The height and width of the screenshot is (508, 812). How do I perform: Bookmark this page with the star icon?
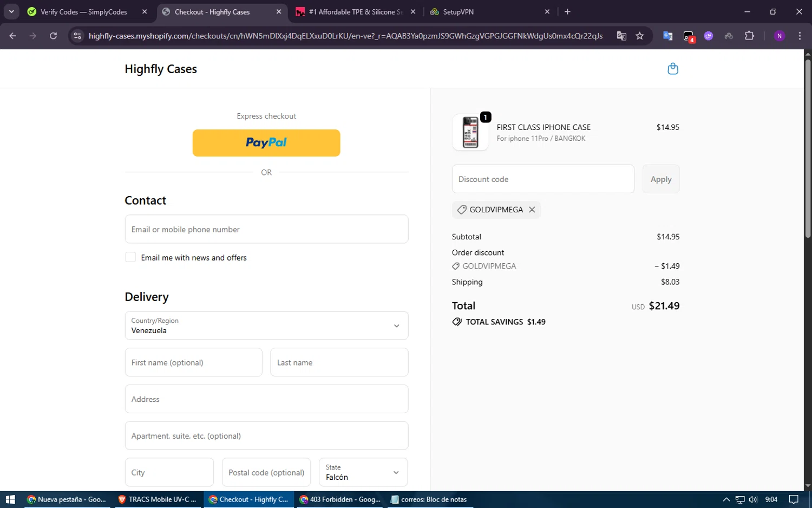click(x=640, y=36)
